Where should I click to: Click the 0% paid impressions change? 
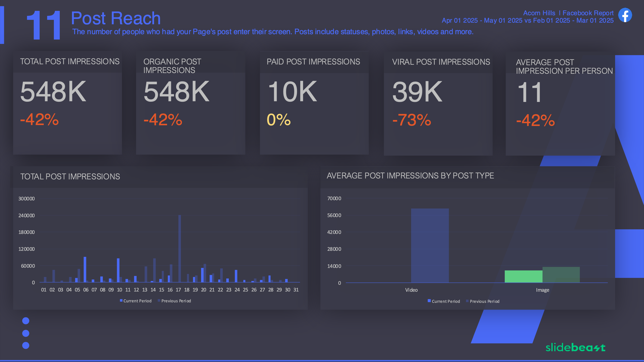[x=279, y=120]
